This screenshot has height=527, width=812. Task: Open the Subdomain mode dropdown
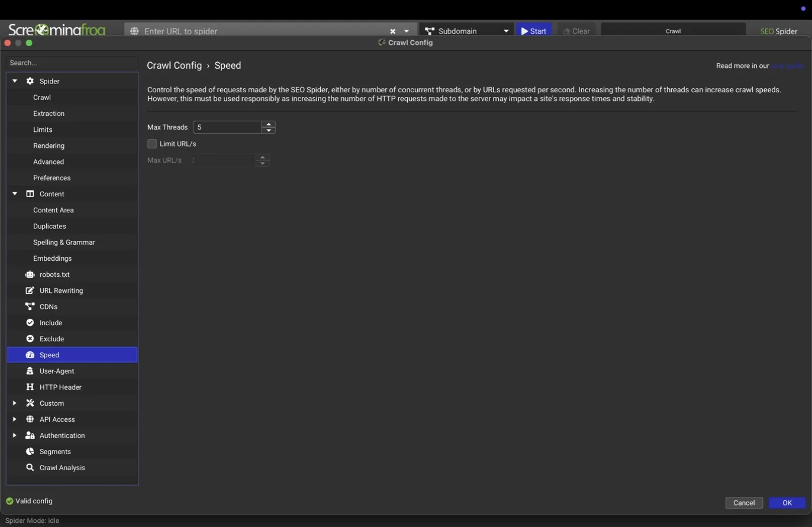(506, 31)
